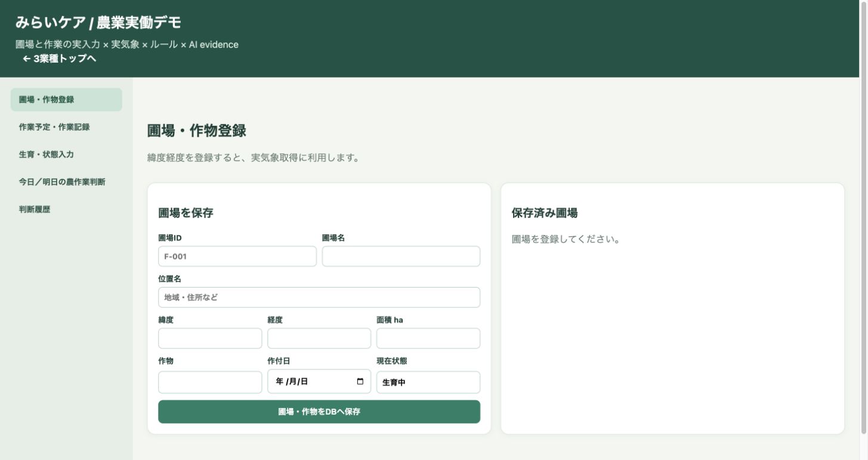Click 圃場・作物をDBへ保存 button
The image size is (868, 460).
coord(319,412)
